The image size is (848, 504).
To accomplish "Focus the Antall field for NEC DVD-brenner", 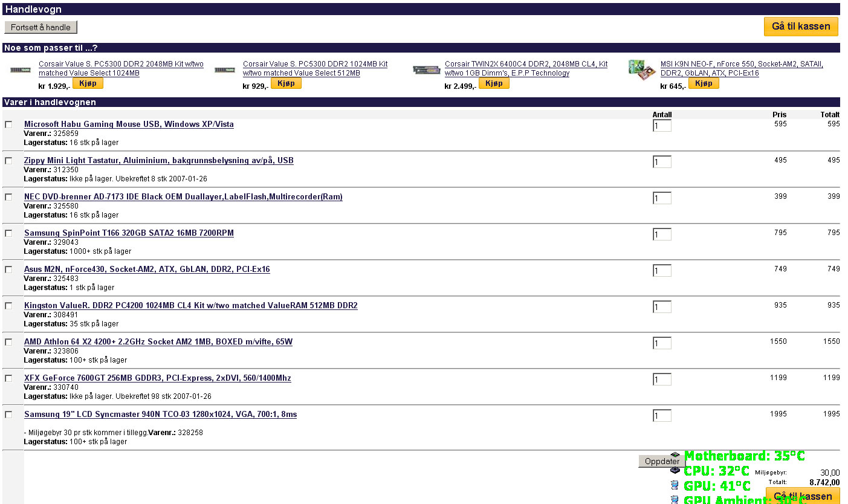I will tap(662, 198).
